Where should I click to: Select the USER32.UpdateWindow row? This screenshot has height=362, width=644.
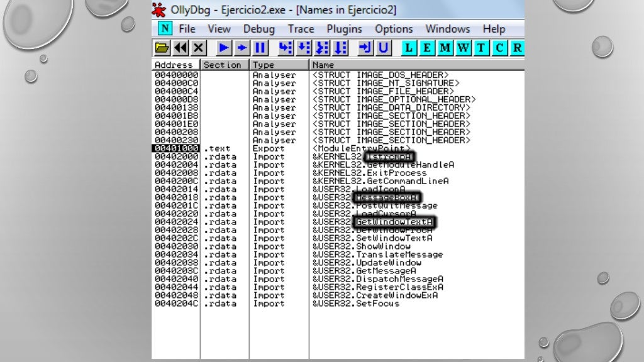pos(338,263)
